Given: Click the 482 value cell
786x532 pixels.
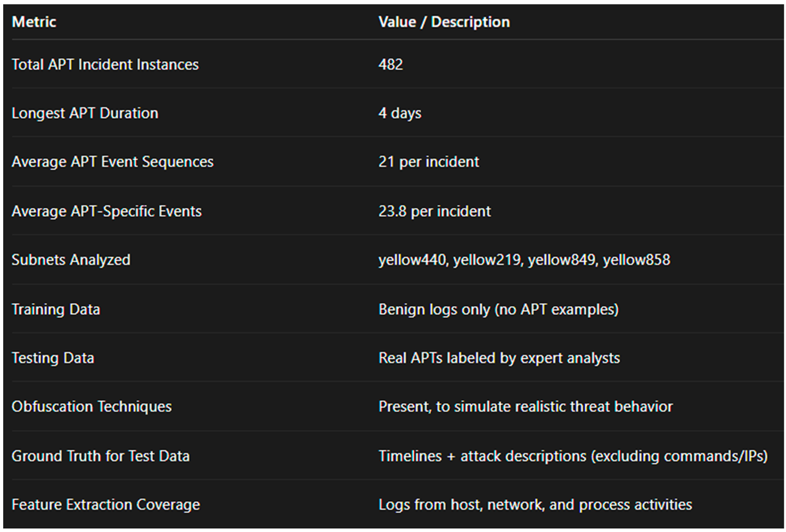Looking at the screenshot, I should pos(390,64).
